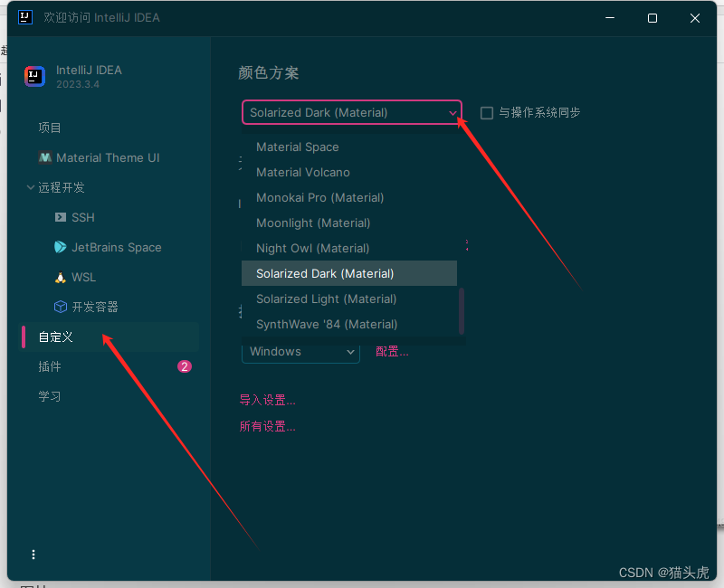
Task: Click the 远程开发 label
Action: 62,187
